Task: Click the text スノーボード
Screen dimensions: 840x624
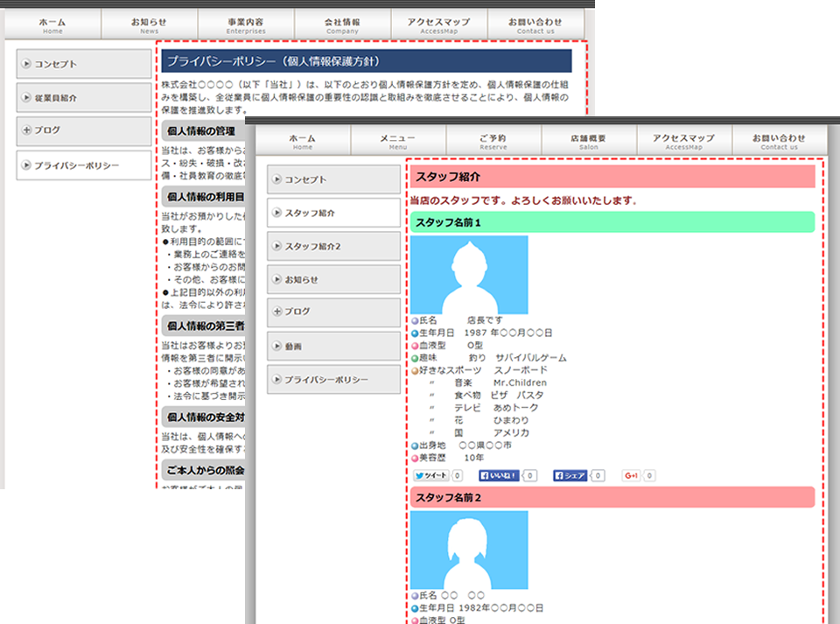Action: point(521,370)
